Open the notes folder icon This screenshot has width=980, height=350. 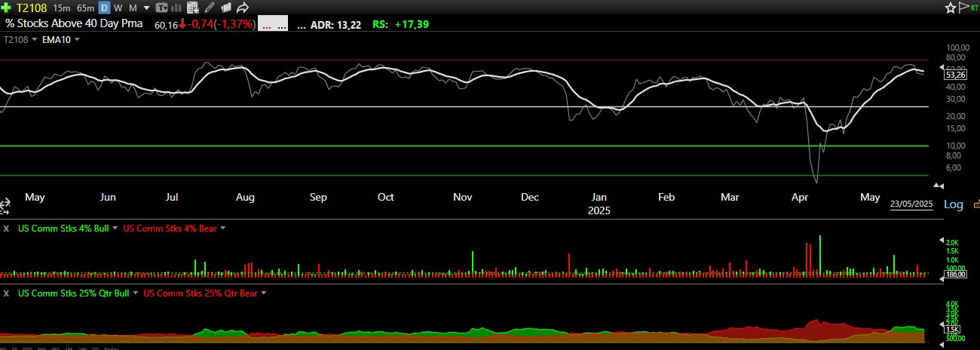226,8
